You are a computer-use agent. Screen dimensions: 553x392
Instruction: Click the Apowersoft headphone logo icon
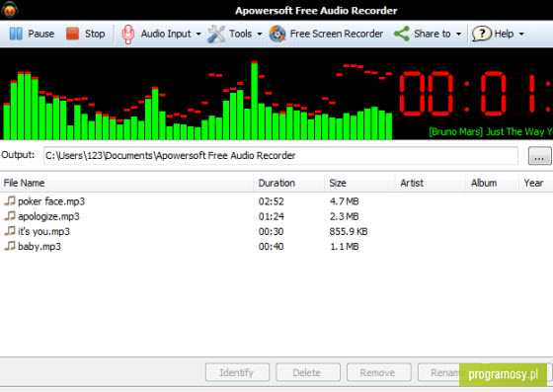(10, 10)
